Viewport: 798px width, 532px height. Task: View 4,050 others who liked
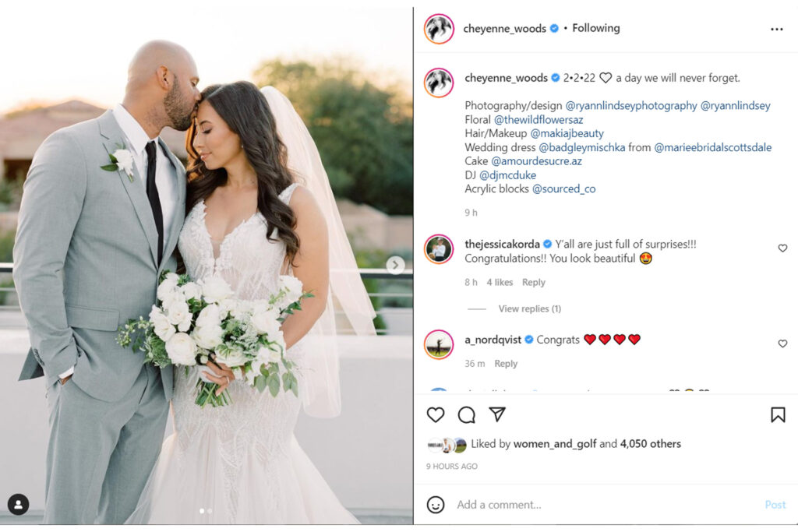[x=651, y=443]
